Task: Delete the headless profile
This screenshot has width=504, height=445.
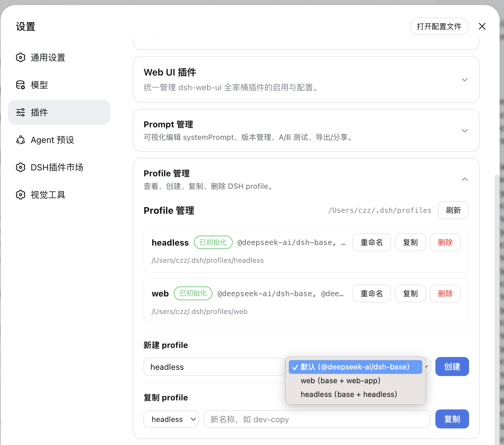Action: [445, 242]
